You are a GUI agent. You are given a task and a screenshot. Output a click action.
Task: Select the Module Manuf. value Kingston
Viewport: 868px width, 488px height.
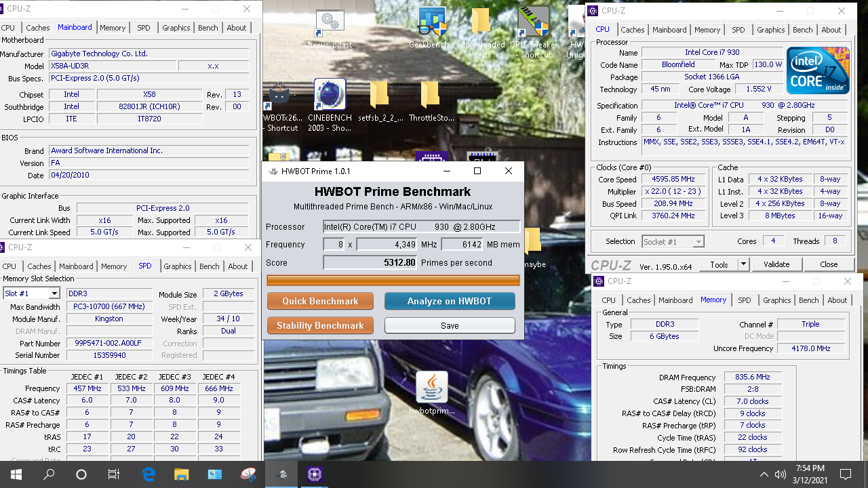108,319
